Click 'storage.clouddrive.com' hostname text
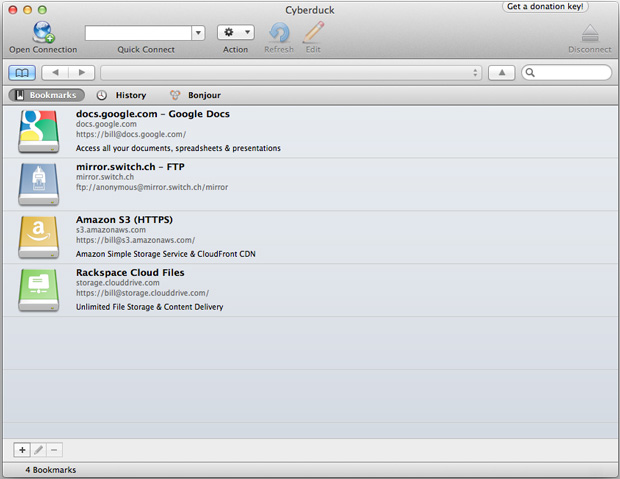Image resolution: width=620 pixels, height=479 pixels. 118,283
